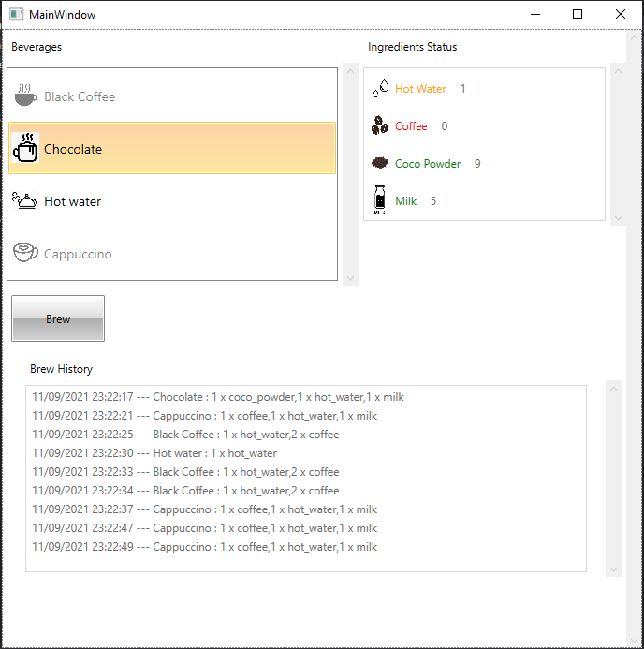Select the Cappuccino beverage label
The image size is (644, 649).
point(79,254)
